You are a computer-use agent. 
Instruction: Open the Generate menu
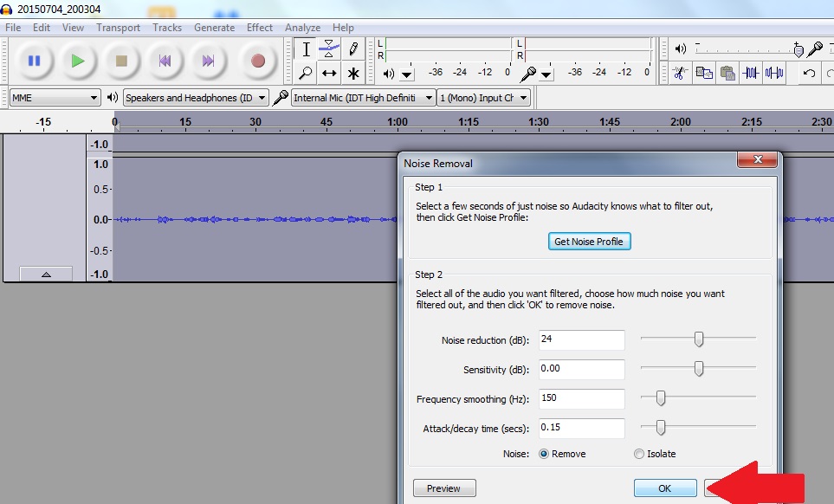(x=215, y=28)
